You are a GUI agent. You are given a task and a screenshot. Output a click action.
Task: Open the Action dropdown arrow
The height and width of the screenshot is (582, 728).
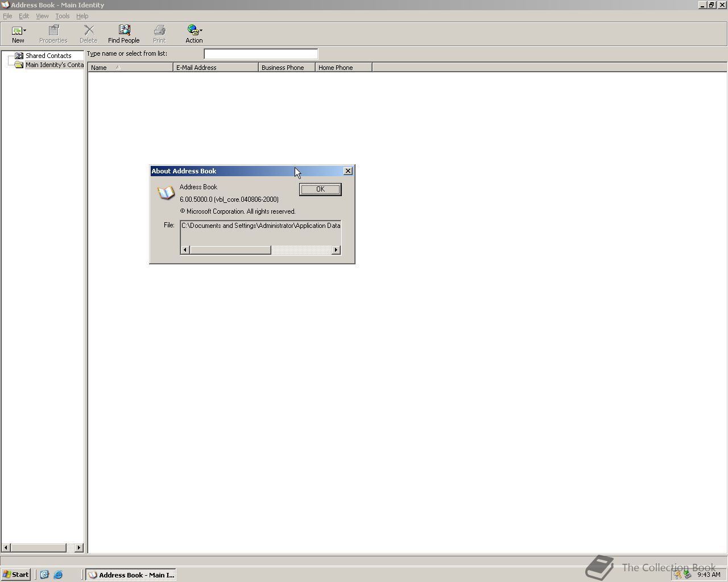[x=201, y=31]
